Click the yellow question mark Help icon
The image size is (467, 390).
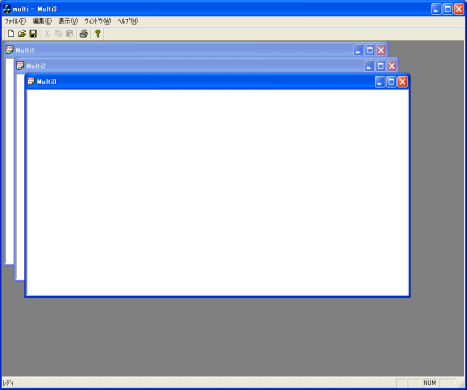coord(98,34)
